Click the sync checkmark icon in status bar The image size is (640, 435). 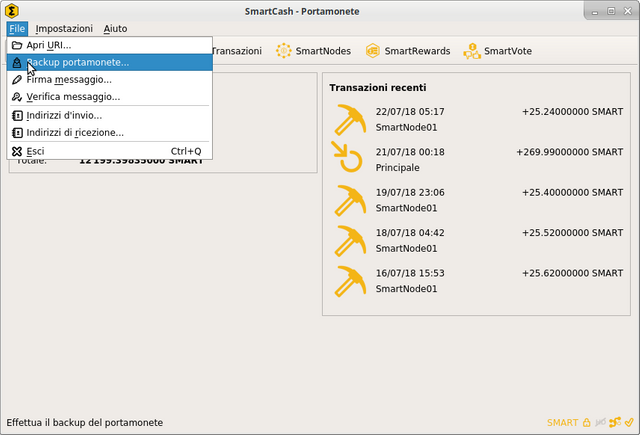click(x=629, y=422)
